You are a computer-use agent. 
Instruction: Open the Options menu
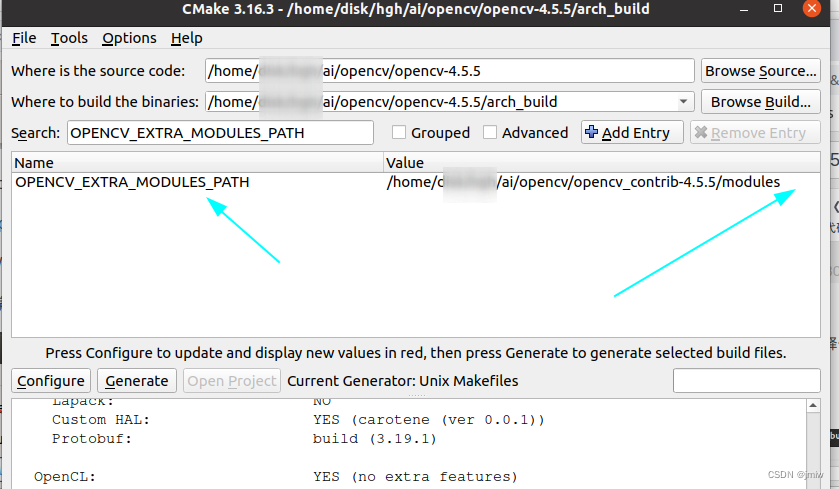pos(129,38)
